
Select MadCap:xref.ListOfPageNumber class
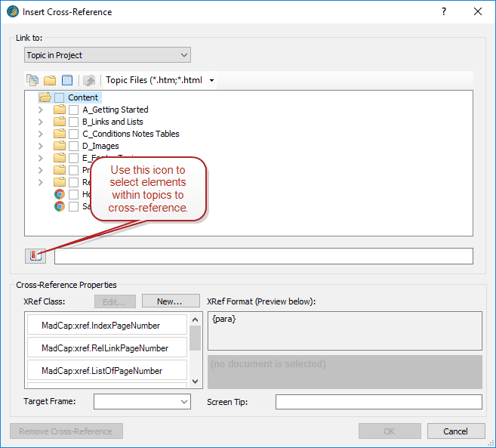coord(107,370)
